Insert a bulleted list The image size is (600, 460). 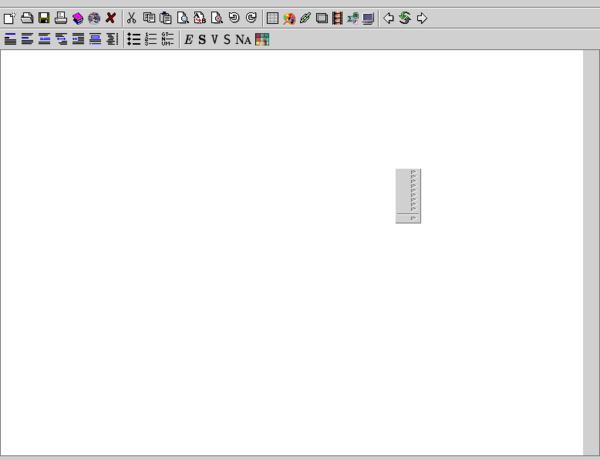click(134, 39)
